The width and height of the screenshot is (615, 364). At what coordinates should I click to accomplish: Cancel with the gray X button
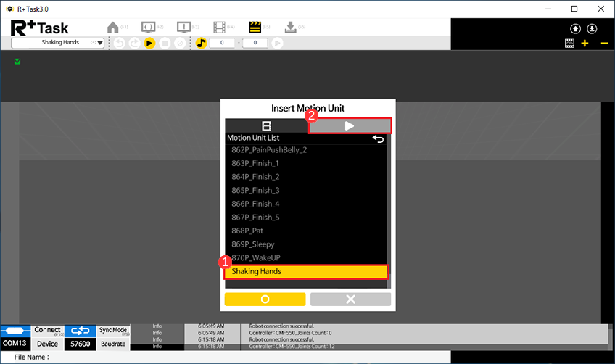click(x=350, y=299)
